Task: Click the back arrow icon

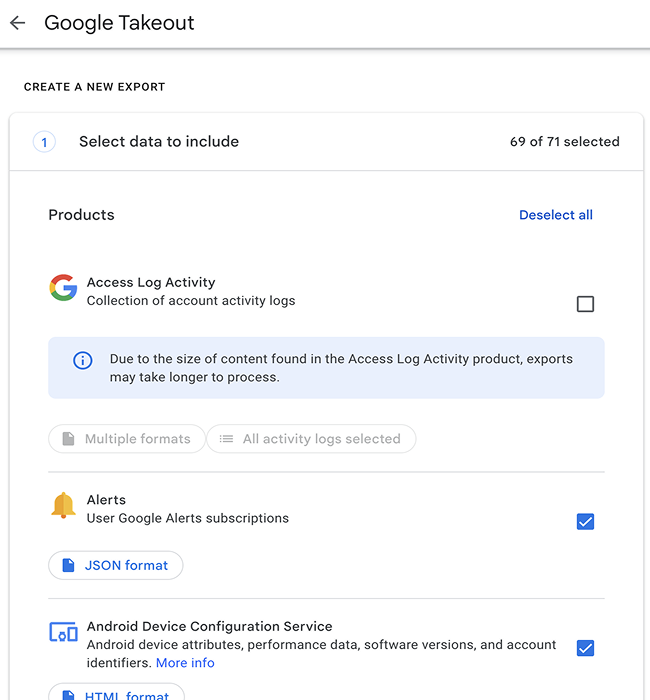Action: pyautogui.click(x=17, y=23)
